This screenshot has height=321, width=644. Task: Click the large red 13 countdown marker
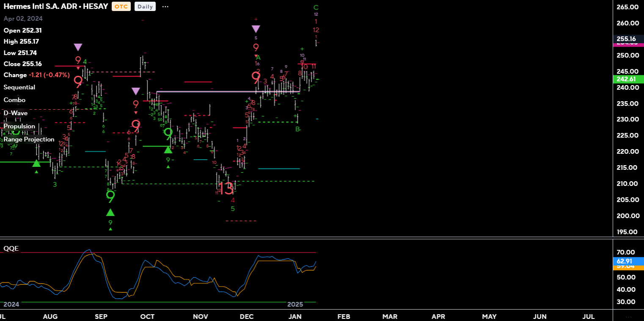click(x=227, y=189)
